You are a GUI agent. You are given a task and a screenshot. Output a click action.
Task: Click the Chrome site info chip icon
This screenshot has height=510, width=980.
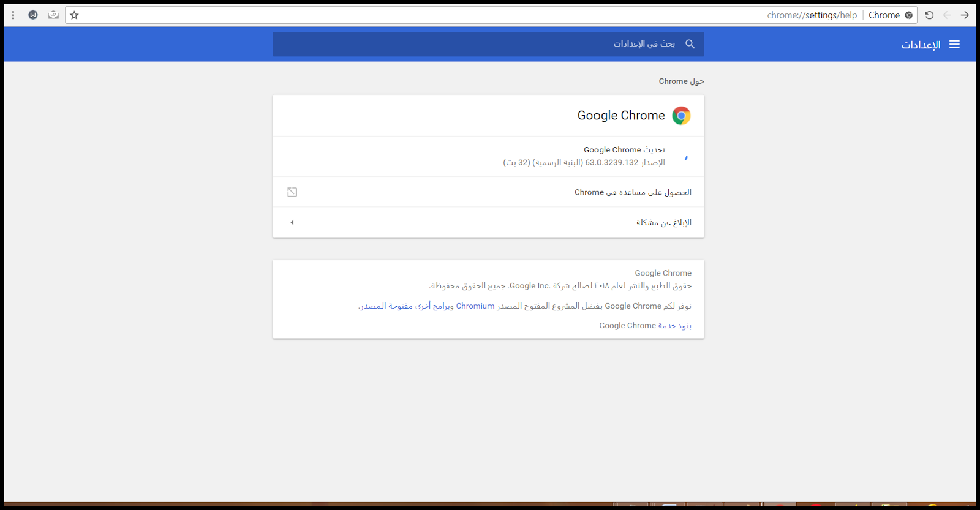point(909,15)
